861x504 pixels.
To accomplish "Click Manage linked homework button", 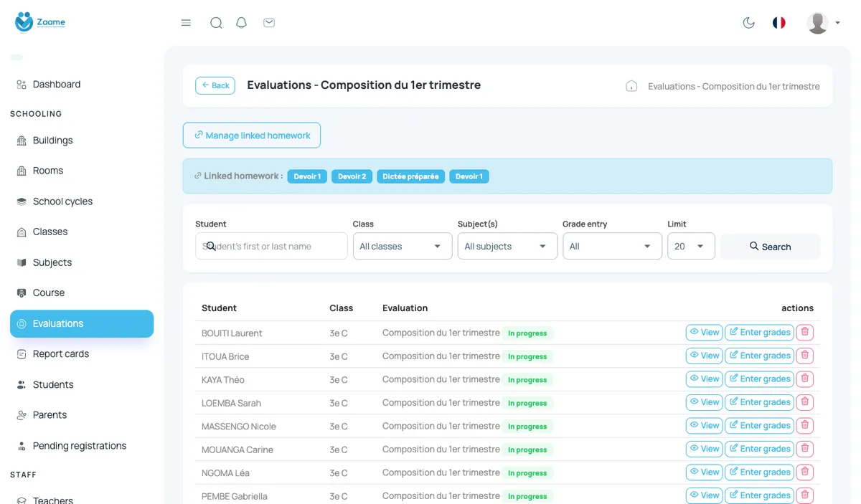I will point(252,135).
